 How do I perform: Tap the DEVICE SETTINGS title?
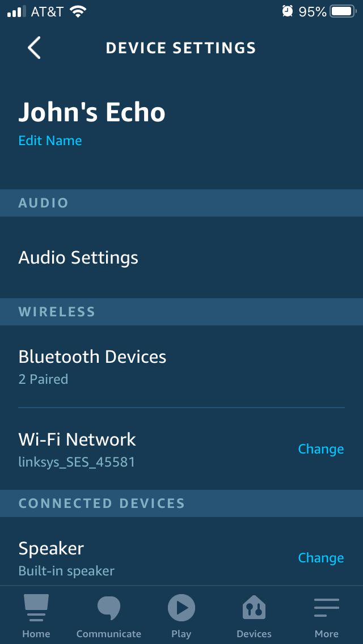181,48
